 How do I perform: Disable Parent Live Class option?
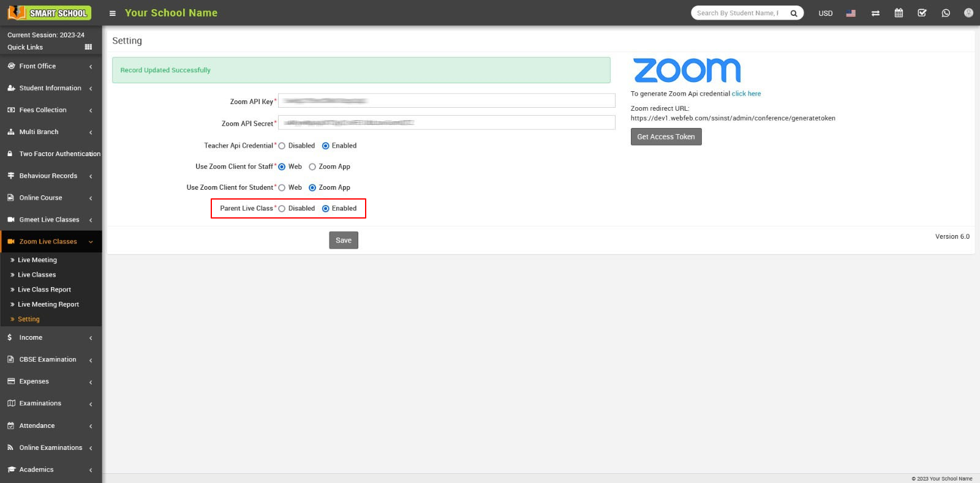282,209
